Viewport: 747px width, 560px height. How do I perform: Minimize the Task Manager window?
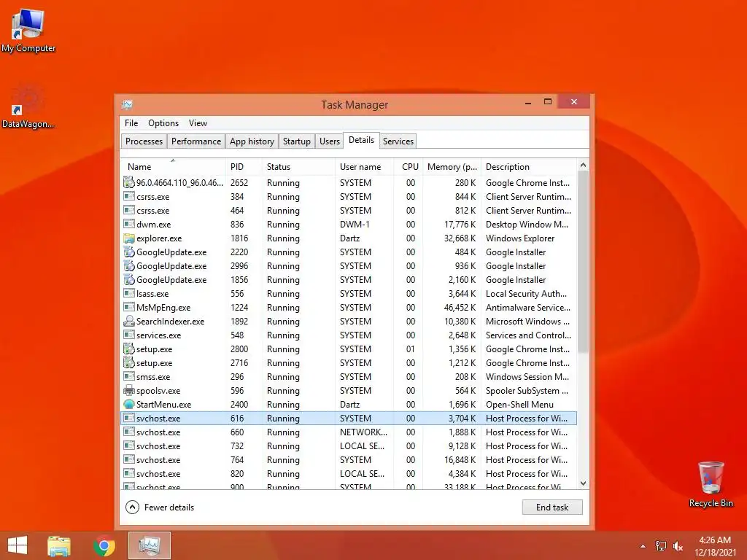click(x=528, y=102)
